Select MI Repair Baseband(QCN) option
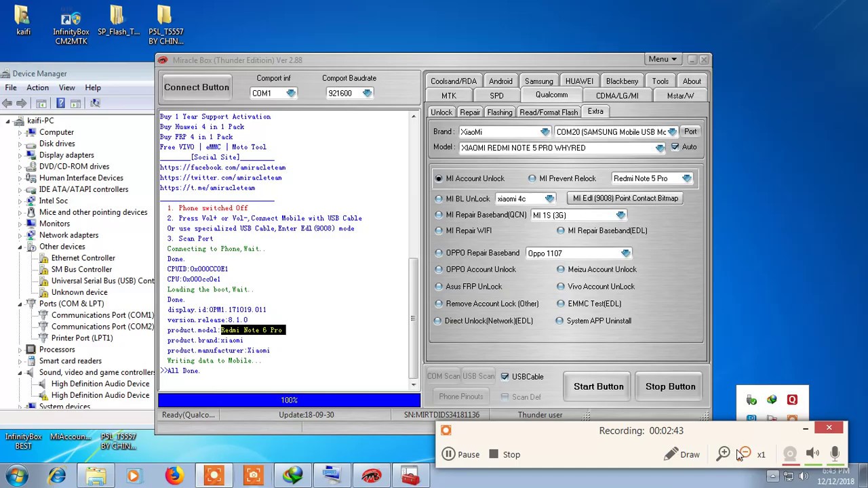Screen dimensions: 868x488 [439, 215]
